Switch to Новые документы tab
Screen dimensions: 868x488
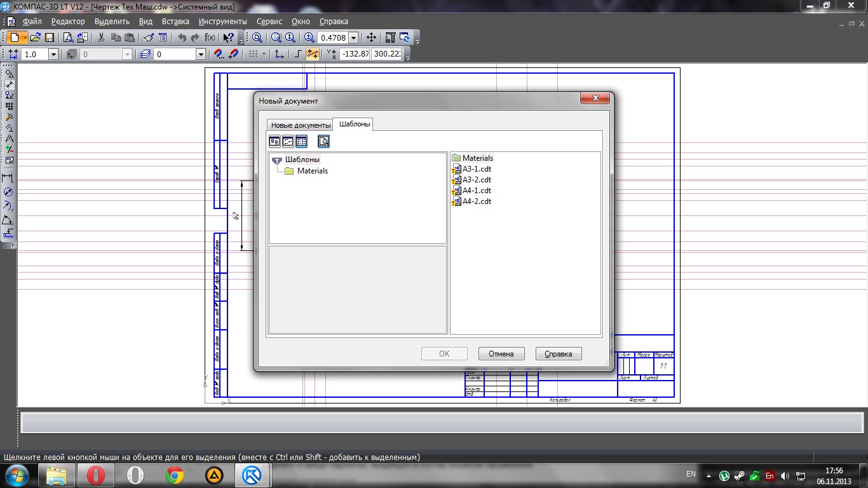click(x=301, y=125)
